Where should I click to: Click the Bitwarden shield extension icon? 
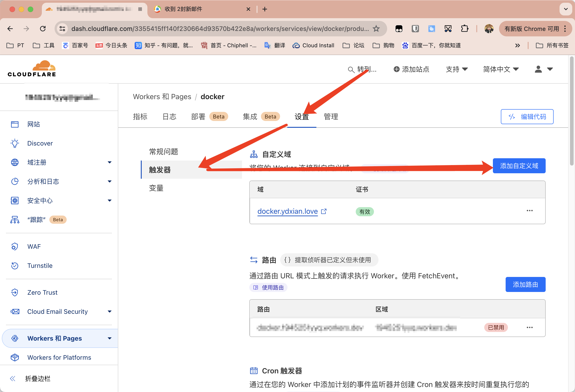tap(415, 29)
